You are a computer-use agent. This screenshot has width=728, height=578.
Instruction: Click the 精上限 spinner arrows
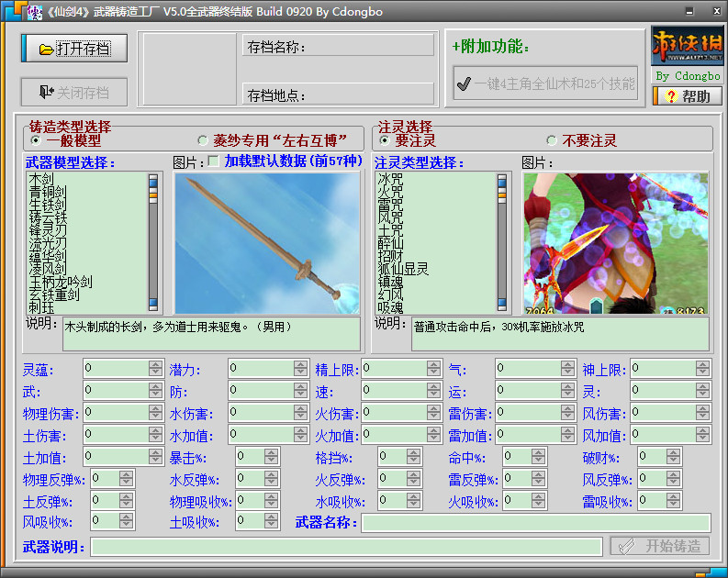coord(434,368)
